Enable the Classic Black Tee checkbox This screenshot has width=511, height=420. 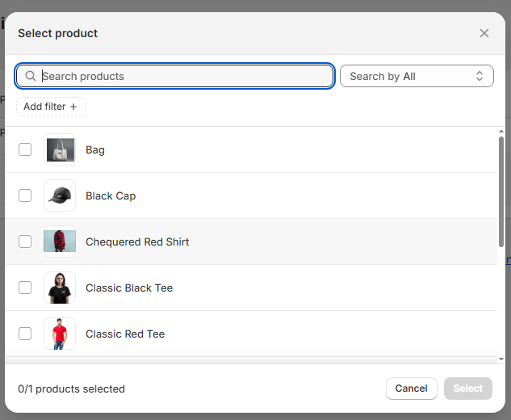25,288
